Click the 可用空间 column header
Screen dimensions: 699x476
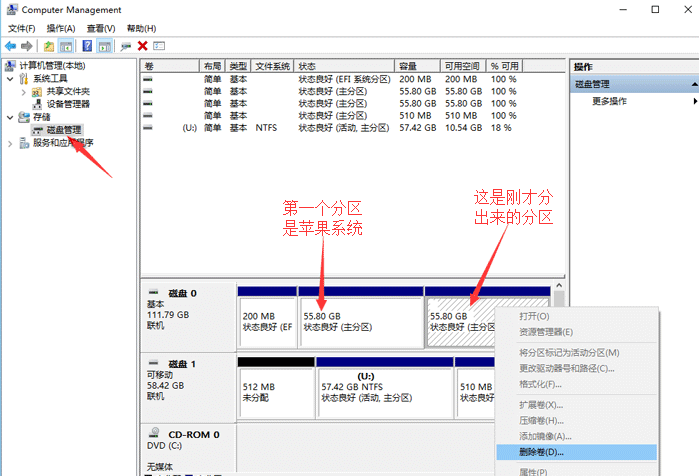click(x=463, y=66)
